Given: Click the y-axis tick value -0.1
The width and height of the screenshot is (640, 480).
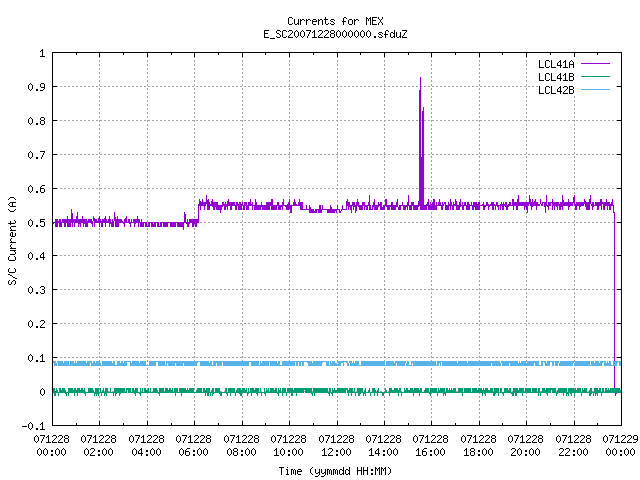Looking at the screenshot, I should 33,426.
